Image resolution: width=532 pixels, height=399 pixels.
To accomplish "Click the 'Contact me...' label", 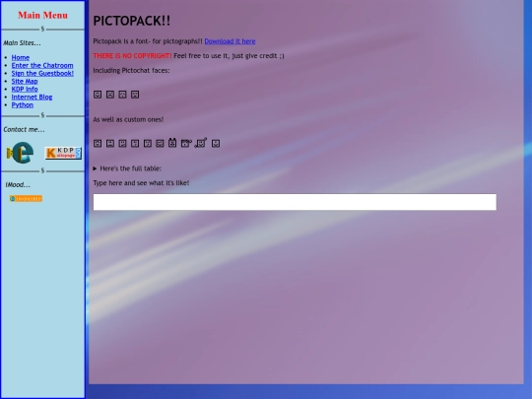I will pyautogui.click(x=24, y=130).
